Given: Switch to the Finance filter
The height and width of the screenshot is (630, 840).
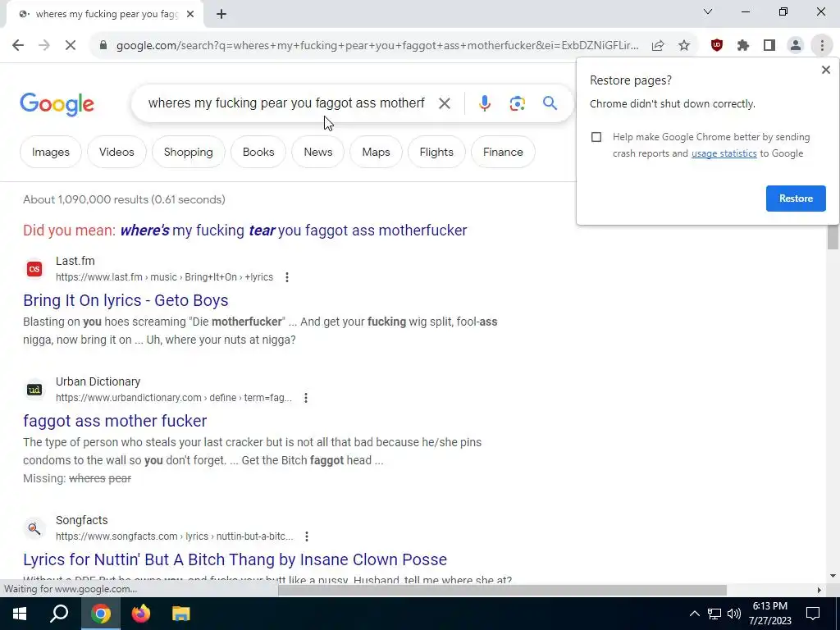Looking at the screenshot, I should point(503,152).
